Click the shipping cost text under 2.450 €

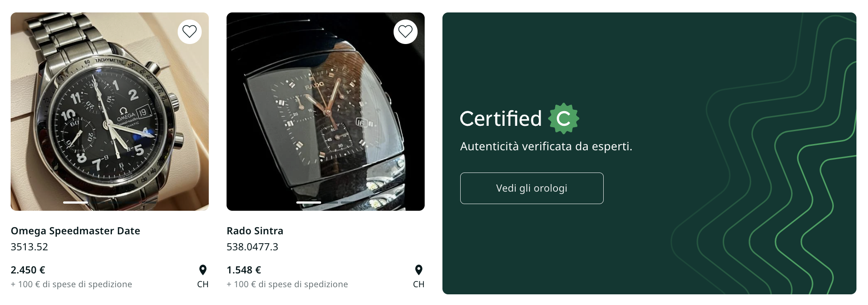click(72, 284)
